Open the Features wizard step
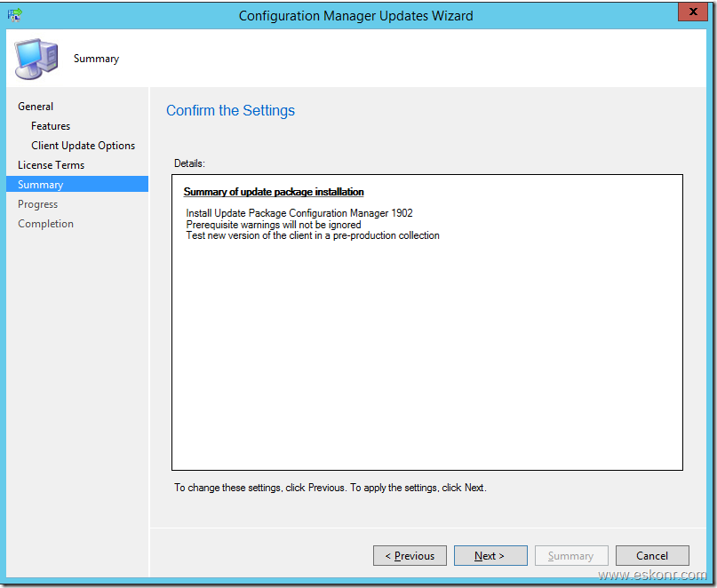This screenshot has width=717, height=588. [x=51, y=126]
